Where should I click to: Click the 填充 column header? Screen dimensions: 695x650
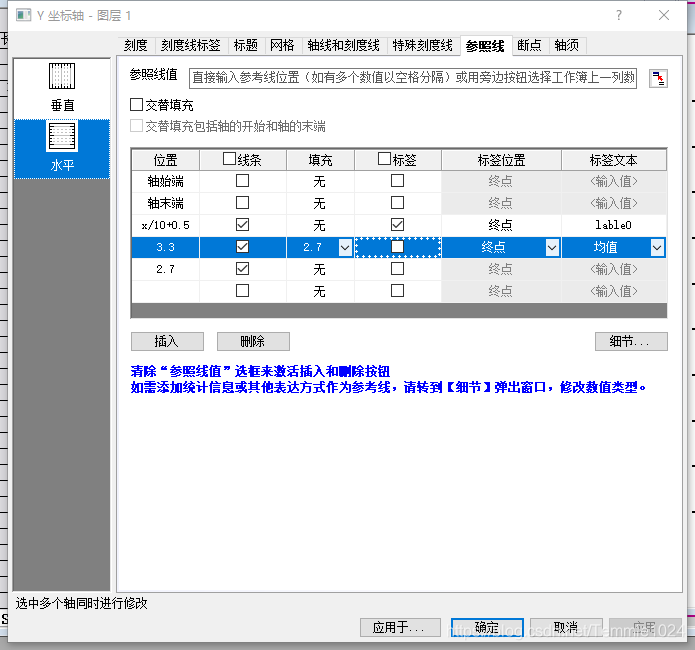tap(320, 160)
